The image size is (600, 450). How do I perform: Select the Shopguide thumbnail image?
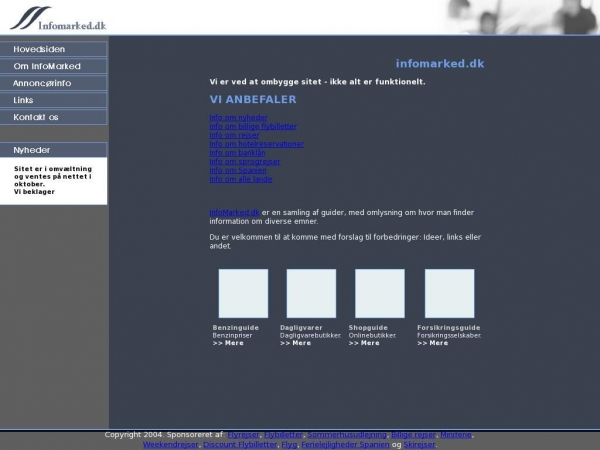[380, 293]
